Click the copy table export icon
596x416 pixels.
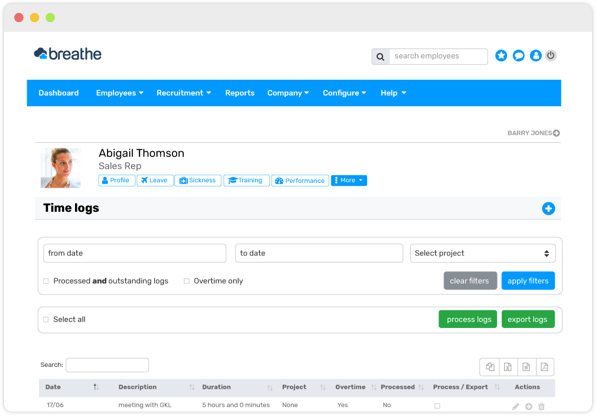click(490, 367)
